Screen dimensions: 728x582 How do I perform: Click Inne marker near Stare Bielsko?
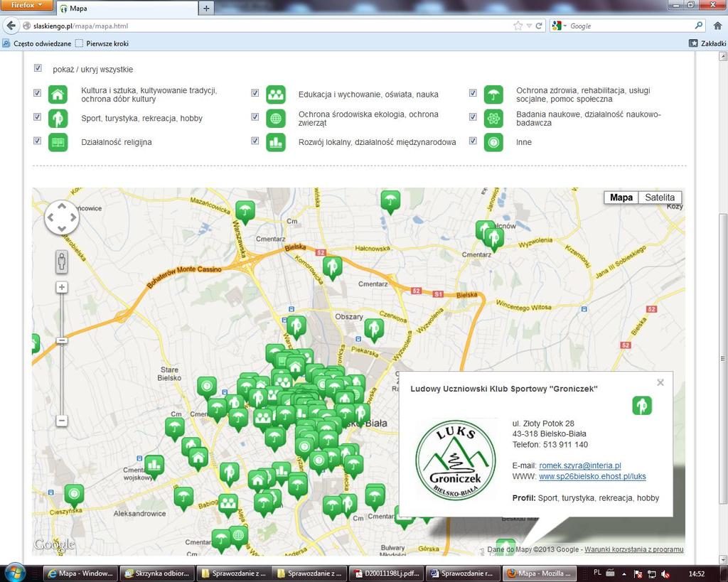pyautogui.click(x=207, y=387)
